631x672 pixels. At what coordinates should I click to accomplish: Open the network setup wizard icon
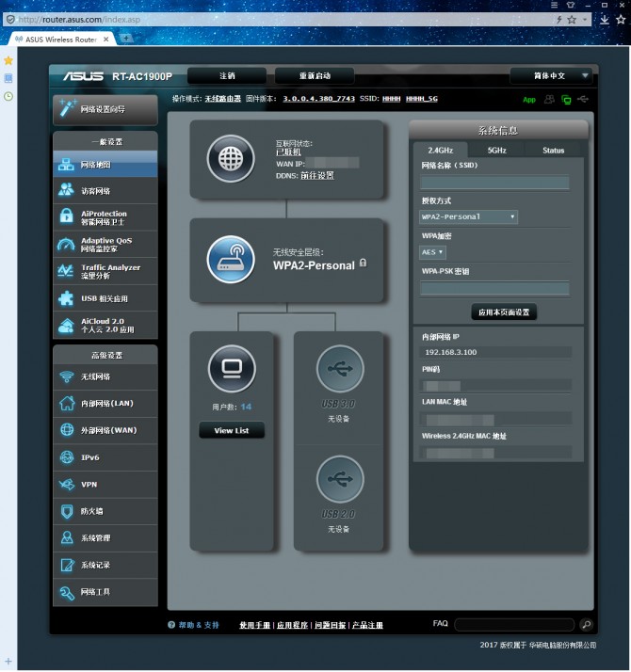[68, 108]
